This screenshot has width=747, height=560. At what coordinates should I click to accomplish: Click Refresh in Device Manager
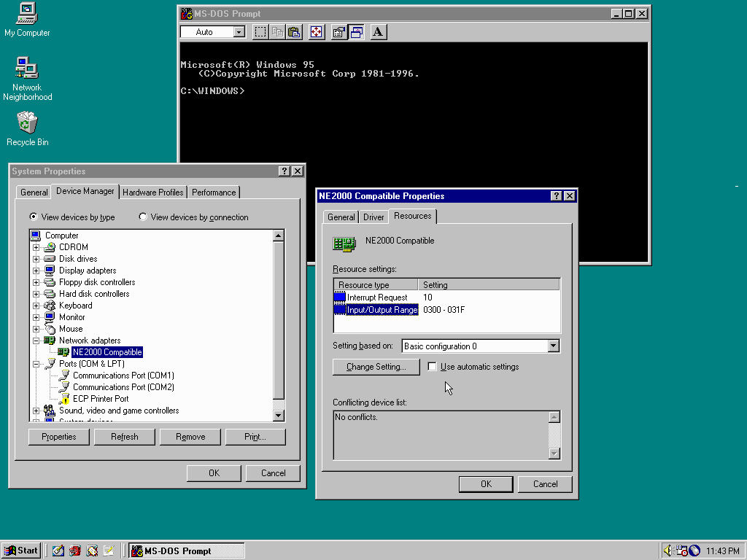[124, 437]
